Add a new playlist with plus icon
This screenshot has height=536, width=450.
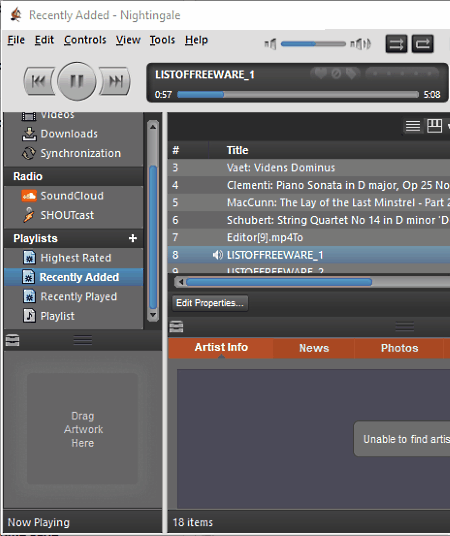tap(133, 238)
